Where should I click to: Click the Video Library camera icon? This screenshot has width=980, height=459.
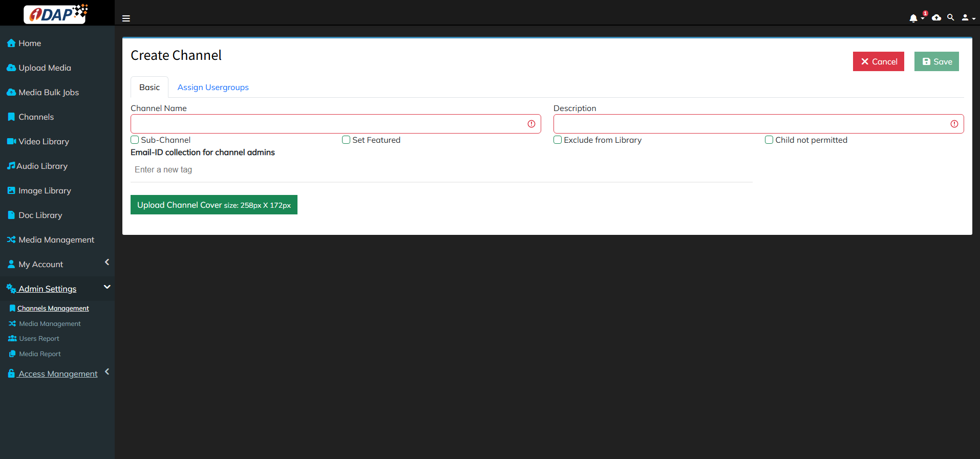pos(11,142)
